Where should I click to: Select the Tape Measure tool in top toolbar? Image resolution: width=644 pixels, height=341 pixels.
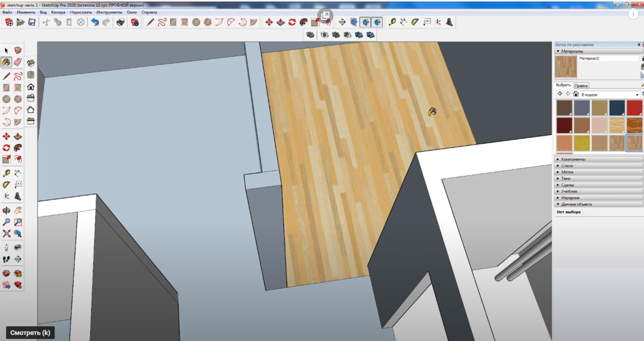392,22
